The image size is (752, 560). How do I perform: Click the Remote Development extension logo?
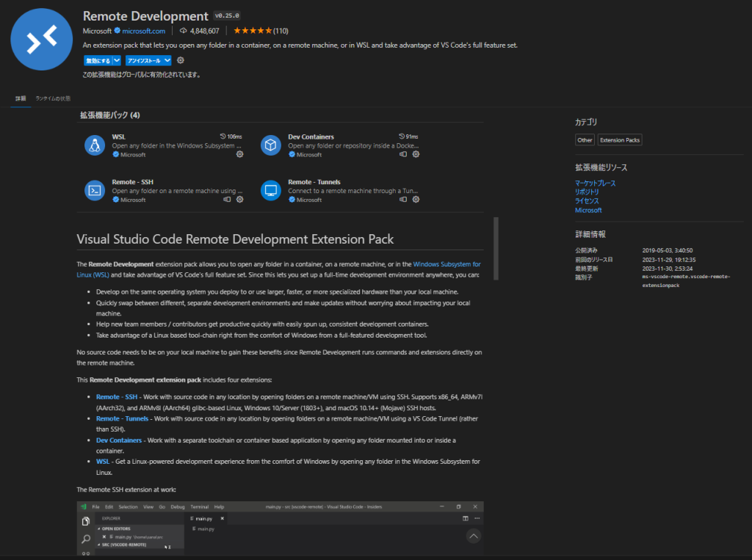[42, 40]
